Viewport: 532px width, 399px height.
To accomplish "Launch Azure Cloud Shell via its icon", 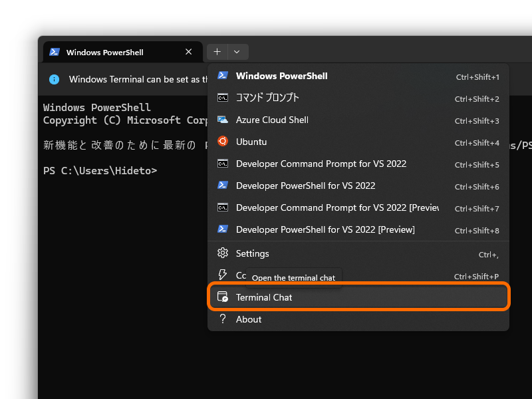I will pos(222,120).
